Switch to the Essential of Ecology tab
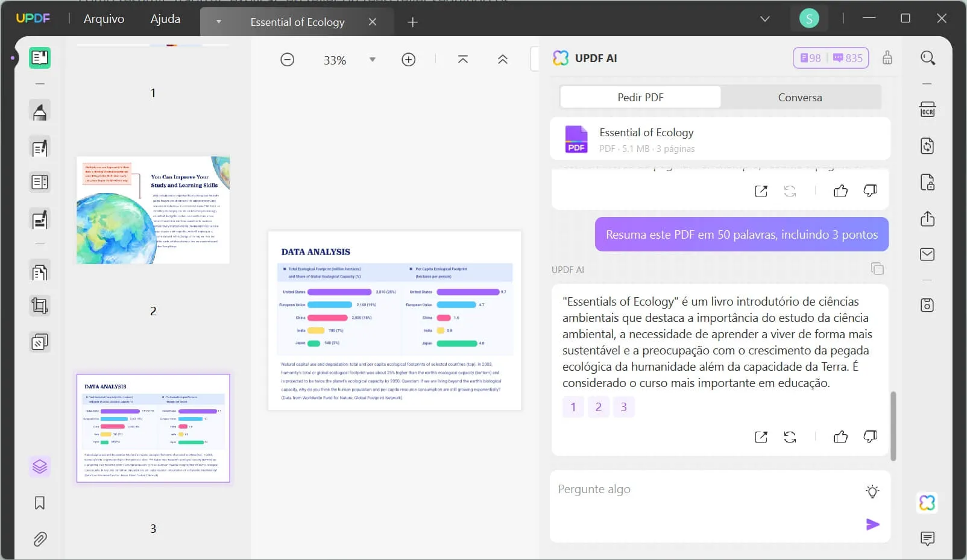 tap(297, 22)
